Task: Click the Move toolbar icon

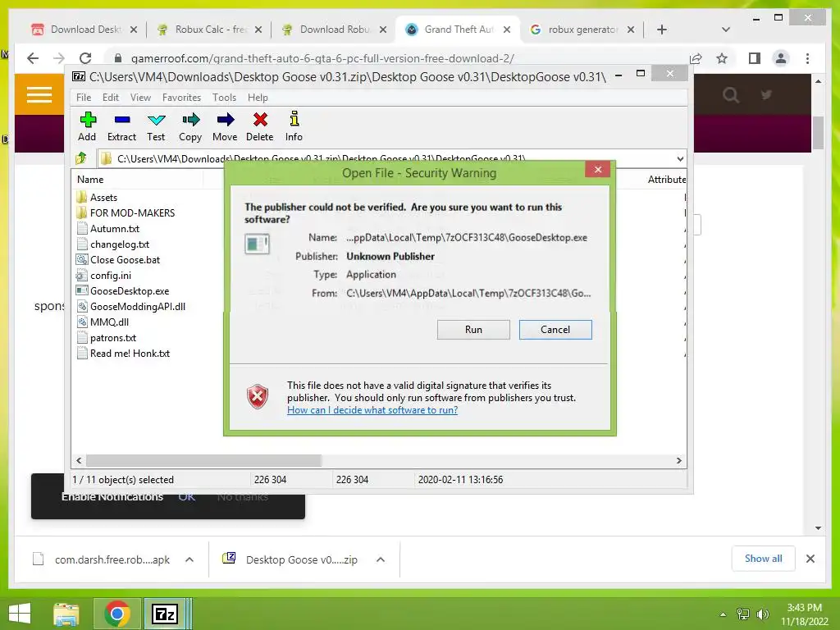Action: pos(225,126)
